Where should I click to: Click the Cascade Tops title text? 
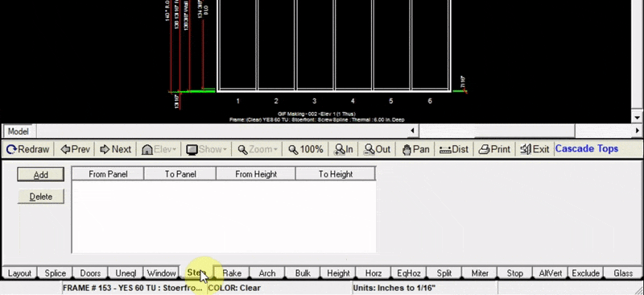click(x=587, y=148)
